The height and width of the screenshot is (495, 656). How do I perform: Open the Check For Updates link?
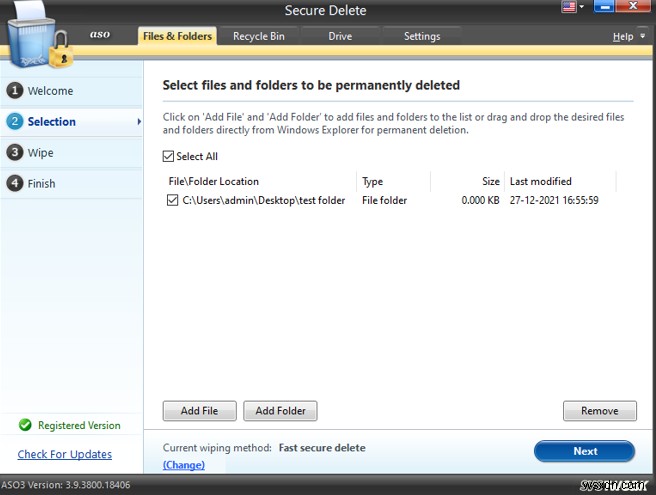(65, 454)
